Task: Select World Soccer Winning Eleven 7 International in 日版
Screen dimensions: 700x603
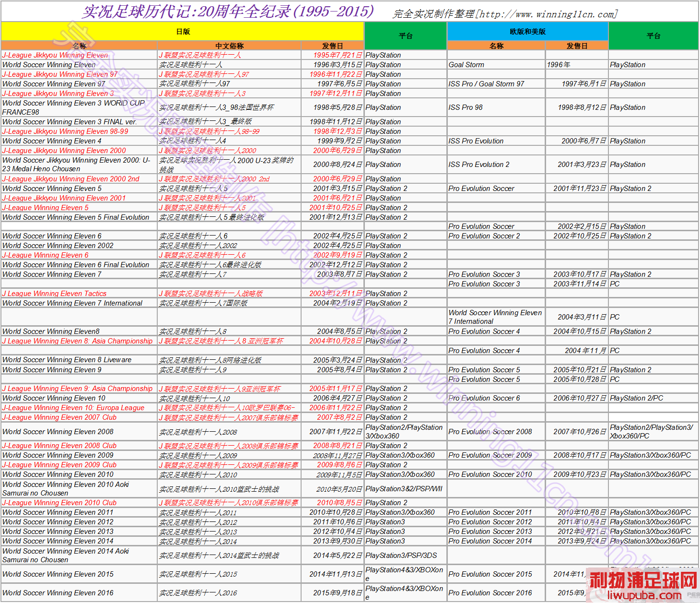Action: [79, 303]
